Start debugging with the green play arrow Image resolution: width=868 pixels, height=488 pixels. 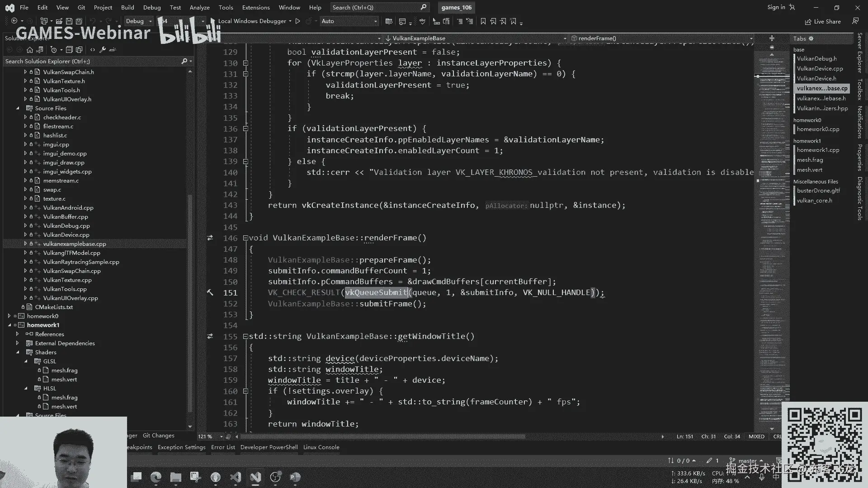pos(297,21)
